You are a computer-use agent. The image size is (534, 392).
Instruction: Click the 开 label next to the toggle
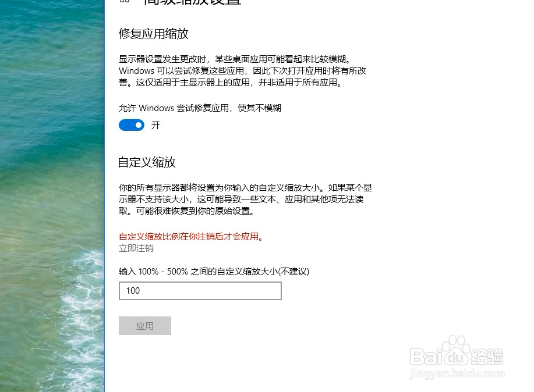pyautogui.click(x=155, y=125)
